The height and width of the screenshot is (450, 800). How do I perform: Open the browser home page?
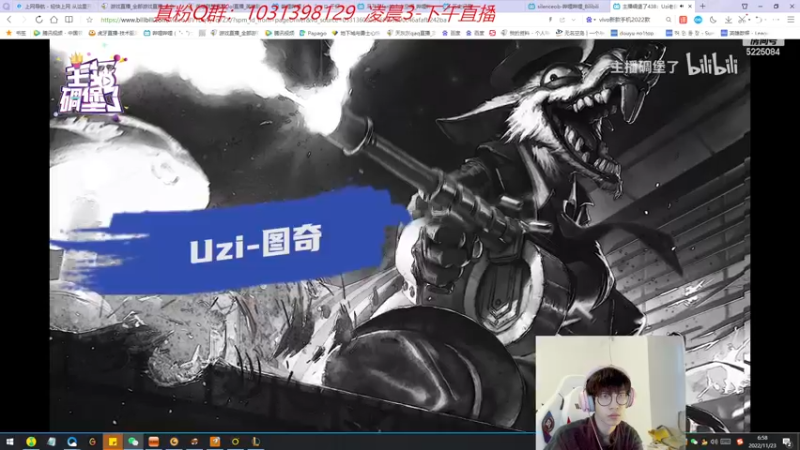pos(54,19)
